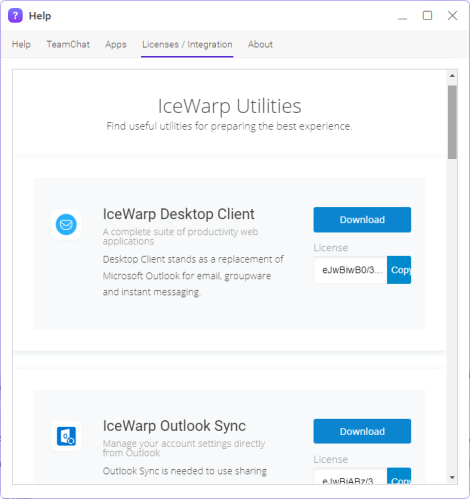Click the Outlook Sync license key field
Viewport: 470px width, 499px height.
point(350,476)
